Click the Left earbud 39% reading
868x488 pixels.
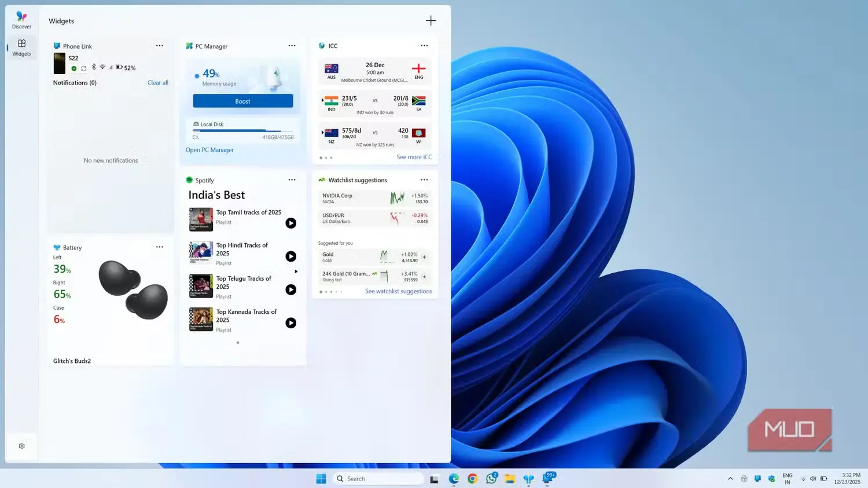coord(62,269)
